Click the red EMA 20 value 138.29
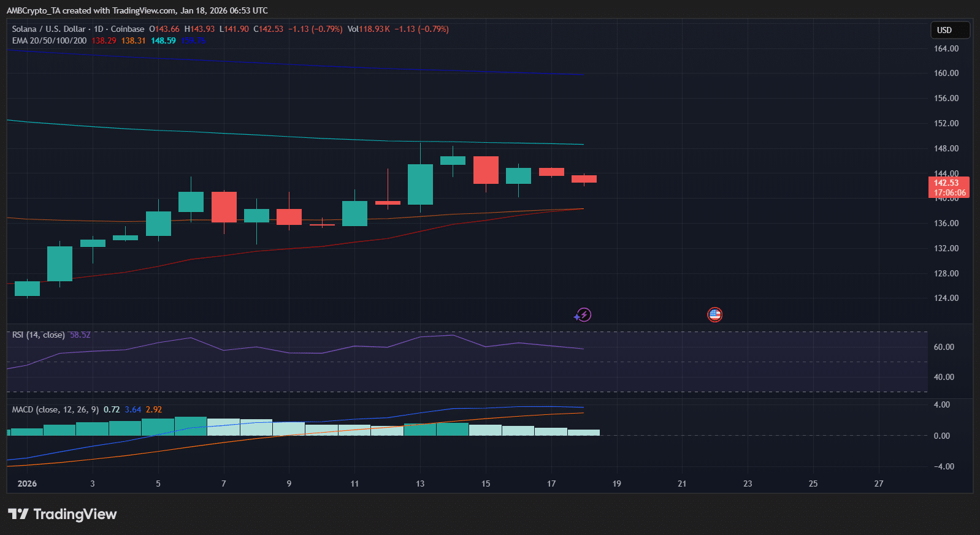 point(104,40)
